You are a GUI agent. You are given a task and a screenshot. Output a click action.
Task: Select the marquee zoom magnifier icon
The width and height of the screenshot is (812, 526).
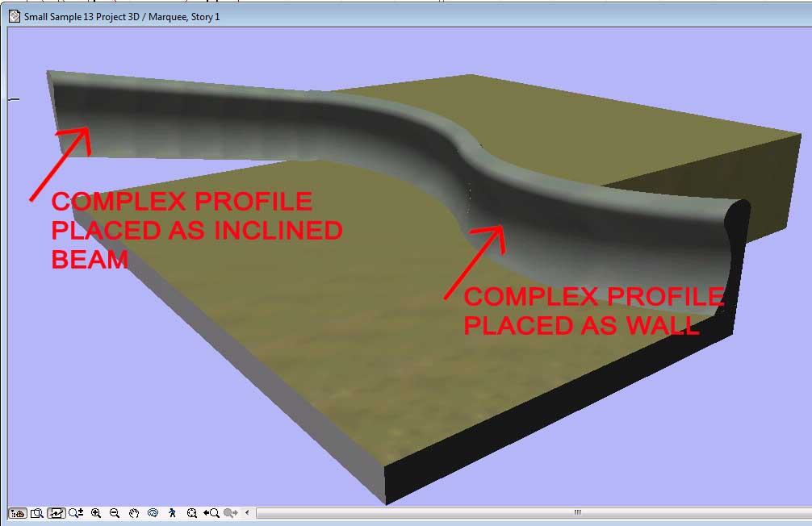pyautogui.click(x=36, y=513)
